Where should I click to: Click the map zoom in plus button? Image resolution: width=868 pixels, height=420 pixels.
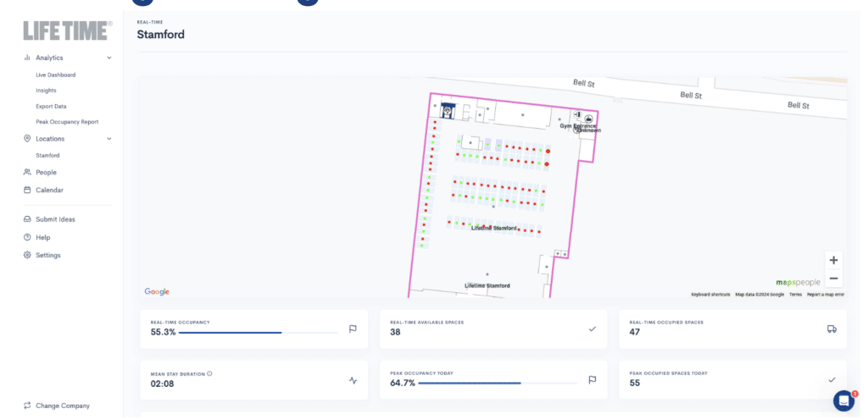[x=833, y=261]
